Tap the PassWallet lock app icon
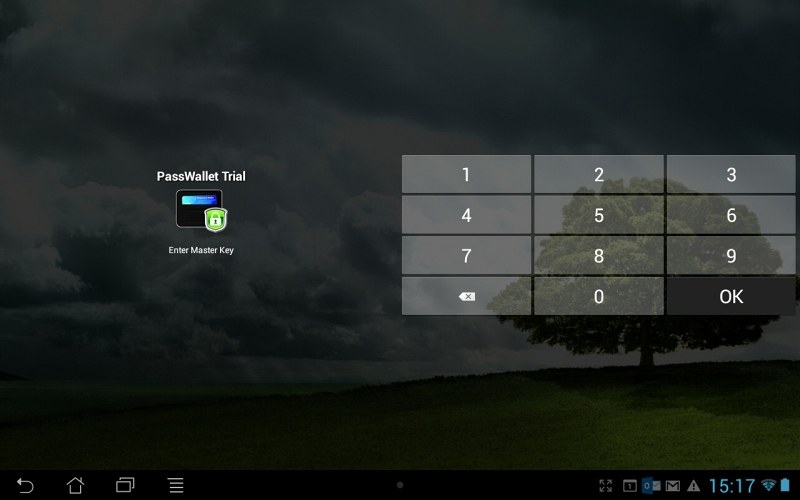Viewport: 800px width, 500px height. (x=201, y=211)
